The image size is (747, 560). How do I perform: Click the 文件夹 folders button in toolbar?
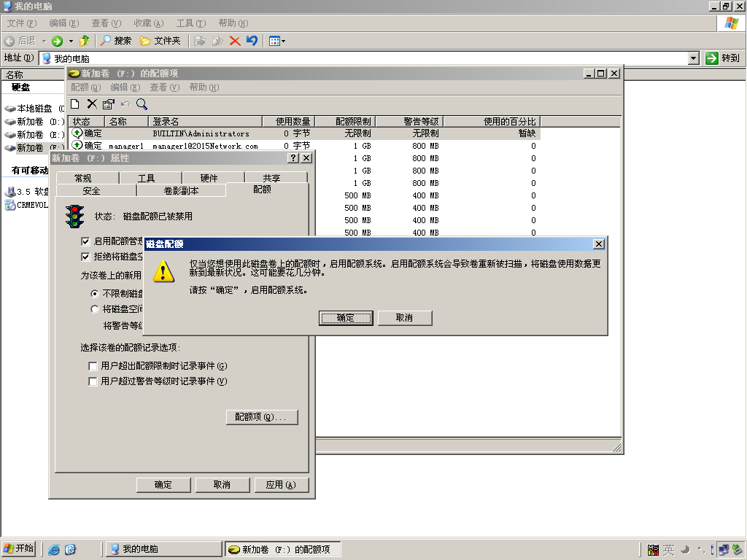click(160, 41)
